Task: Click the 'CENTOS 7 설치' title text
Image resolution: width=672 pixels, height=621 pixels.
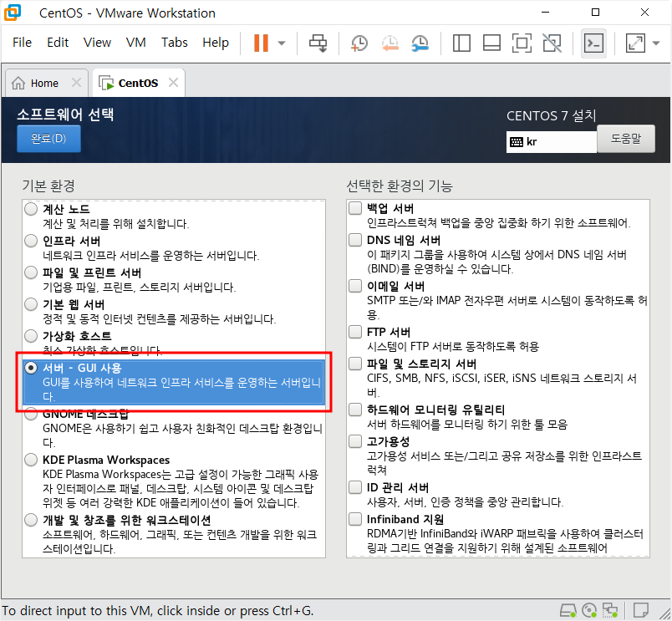Action: tap(551, 115)
